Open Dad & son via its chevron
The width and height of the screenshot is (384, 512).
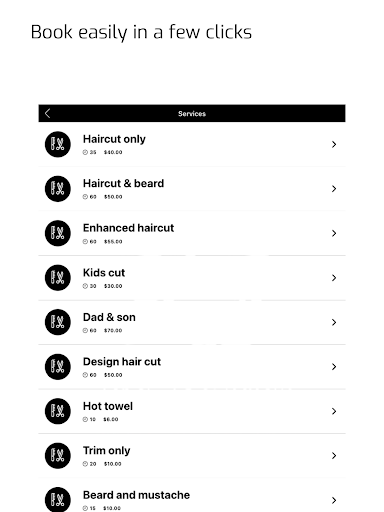334,322
